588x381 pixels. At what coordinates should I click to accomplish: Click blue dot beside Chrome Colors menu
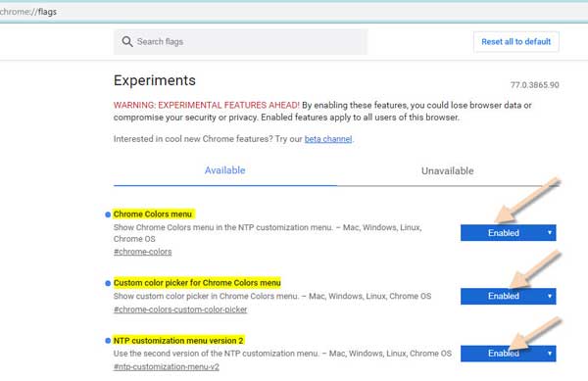pos(108,214)
